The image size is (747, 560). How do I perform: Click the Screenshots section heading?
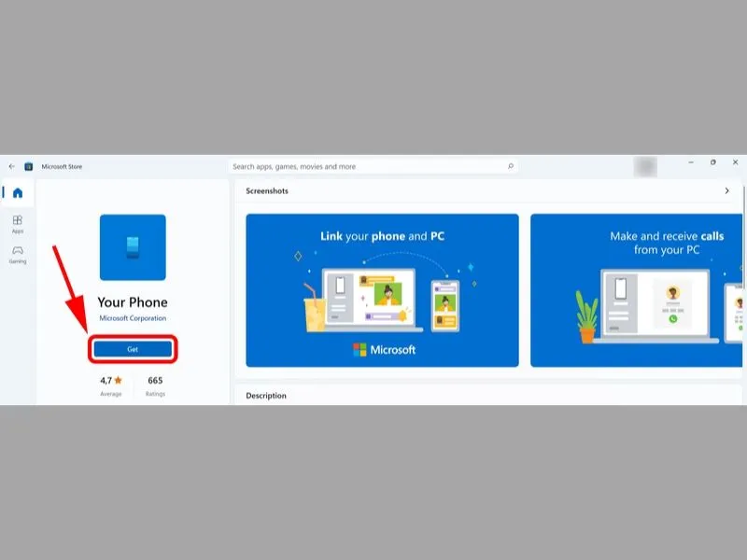click(x=267, y=191)
